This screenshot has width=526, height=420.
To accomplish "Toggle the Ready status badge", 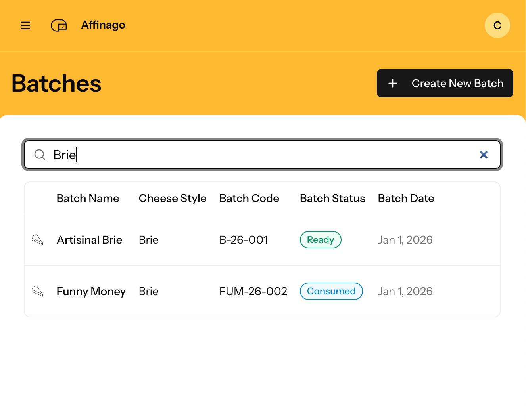I will 320,240.
